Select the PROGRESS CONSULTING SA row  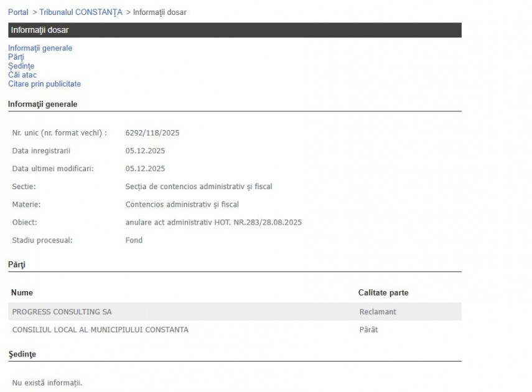click(62, 312)
